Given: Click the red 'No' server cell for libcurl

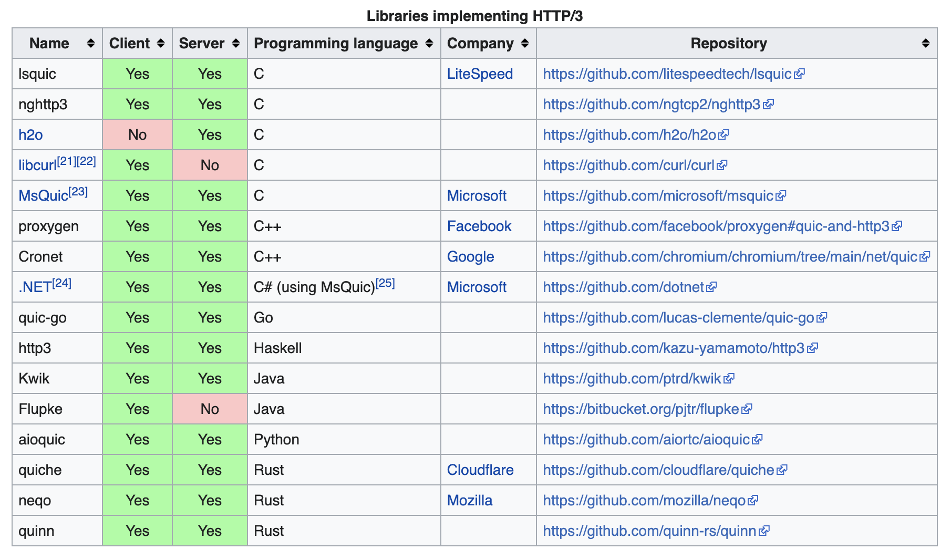Looking at the screenshot, I should tap(210, 165).
